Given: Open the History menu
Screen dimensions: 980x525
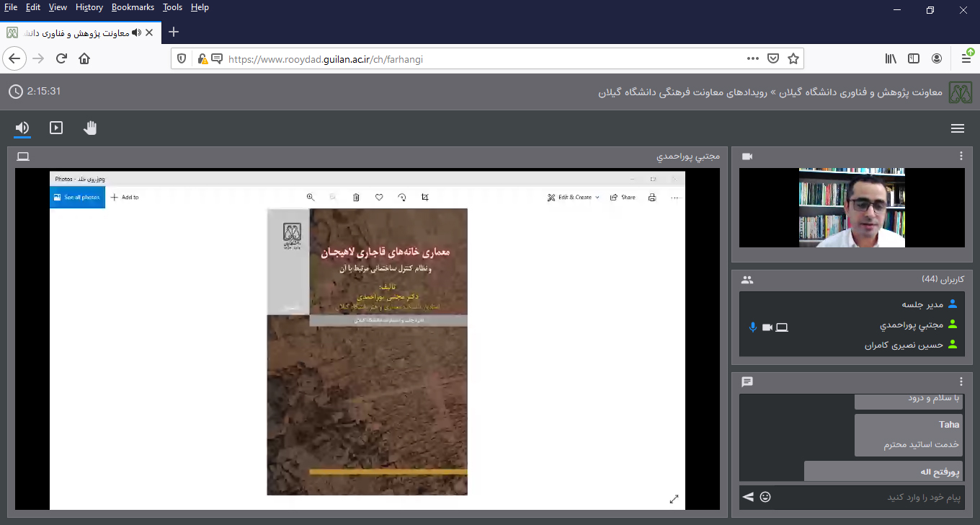Looking at the screenshot, I should point(89,7).
